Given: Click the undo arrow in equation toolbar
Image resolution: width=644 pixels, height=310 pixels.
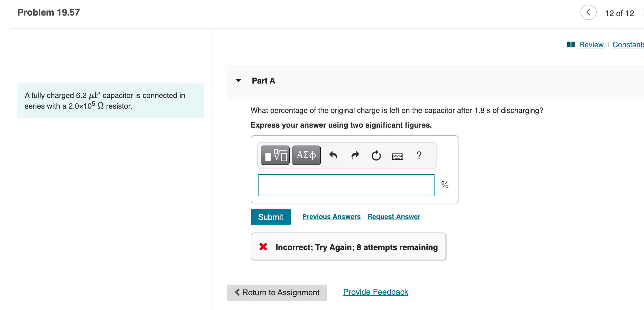Looking at the screenshot, I should point(333,156).
